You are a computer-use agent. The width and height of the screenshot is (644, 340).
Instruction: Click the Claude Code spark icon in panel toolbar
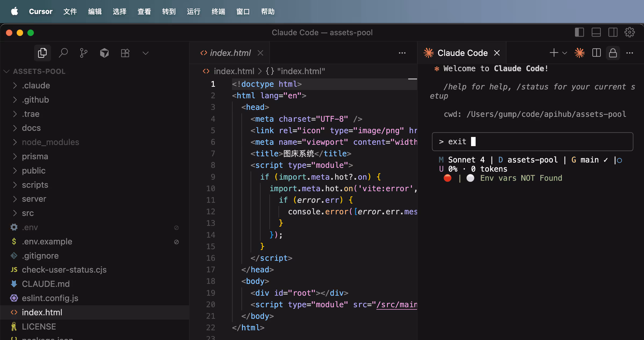580,53
